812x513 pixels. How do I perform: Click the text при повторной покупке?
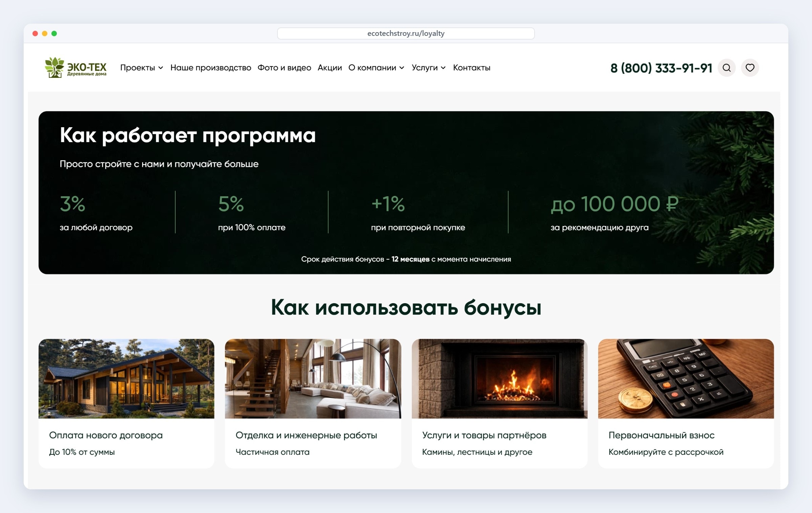pos(418,227)
